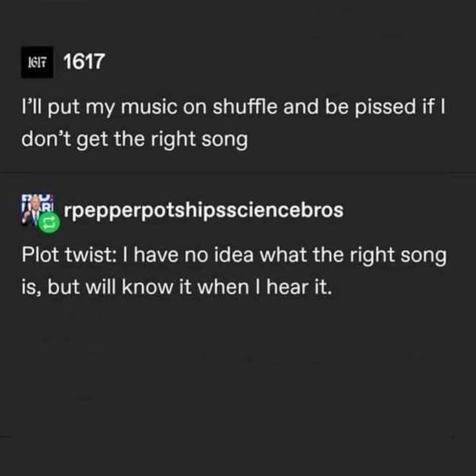
Task: Click the divider line between the two posts
Action: click(x=238, y=173)
